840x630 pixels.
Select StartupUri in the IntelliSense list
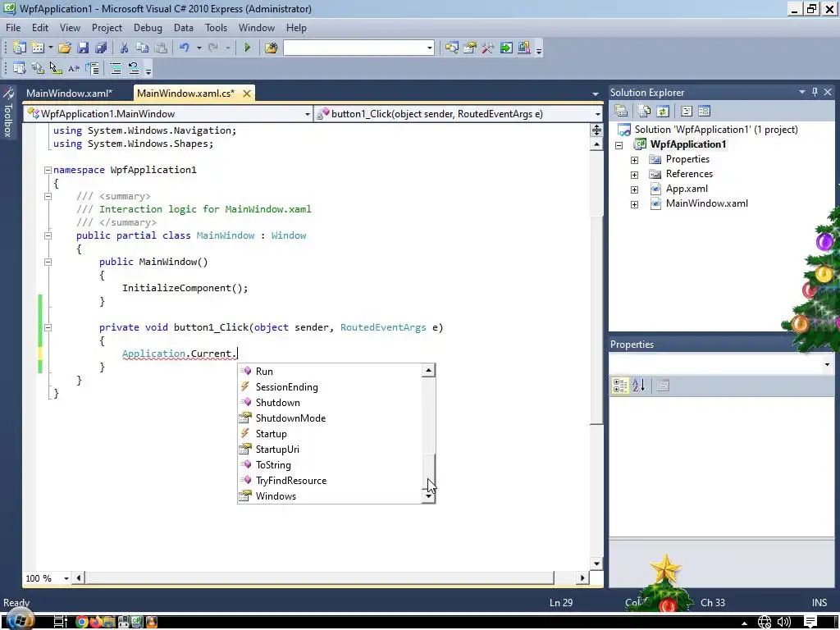pos(277,449)
